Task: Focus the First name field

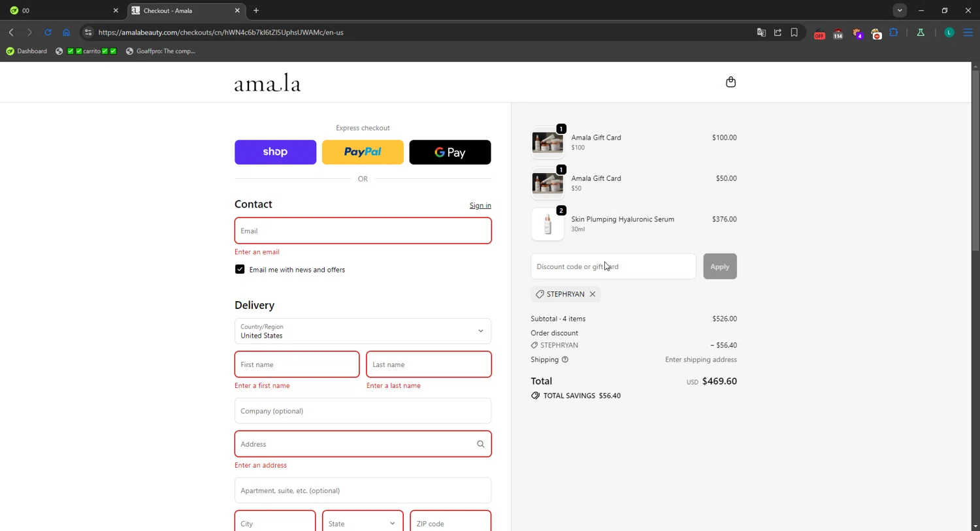Action: click(x=297, y=364)
